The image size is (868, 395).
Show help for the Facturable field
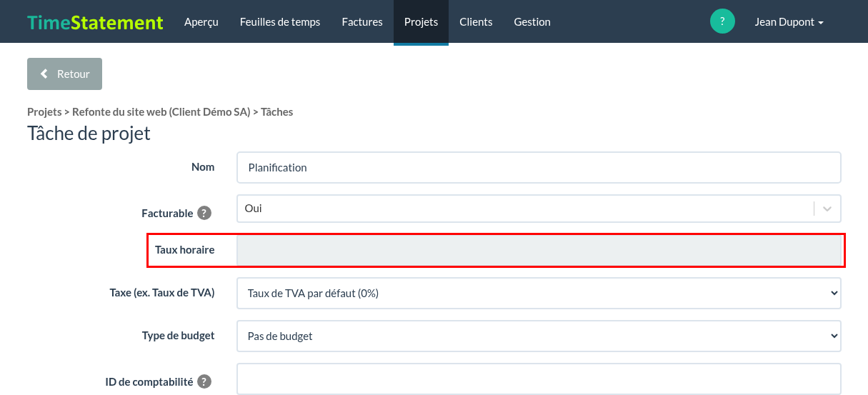pyautogui.click(x=204, y=213)
